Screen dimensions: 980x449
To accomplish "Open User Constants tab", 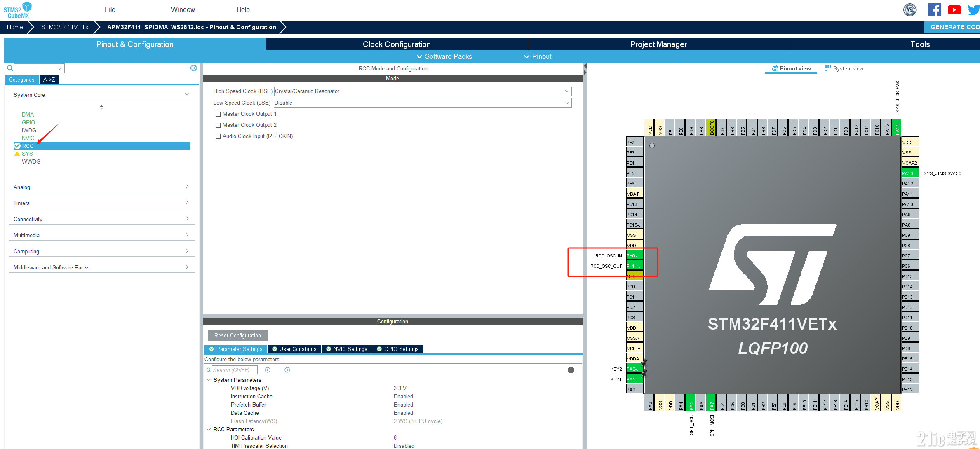I will coord(294,349).
